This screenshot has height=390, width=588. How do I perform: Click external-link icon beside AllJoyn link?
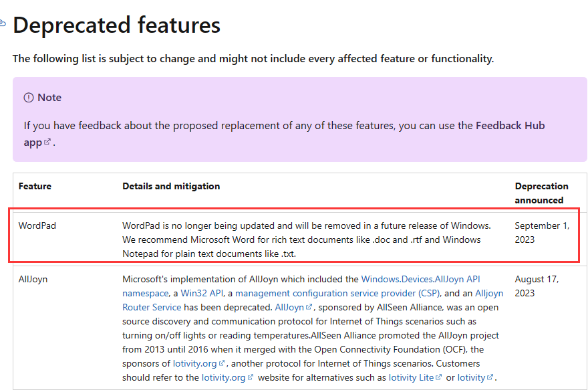pyautogui.click(x=309, y=307)
